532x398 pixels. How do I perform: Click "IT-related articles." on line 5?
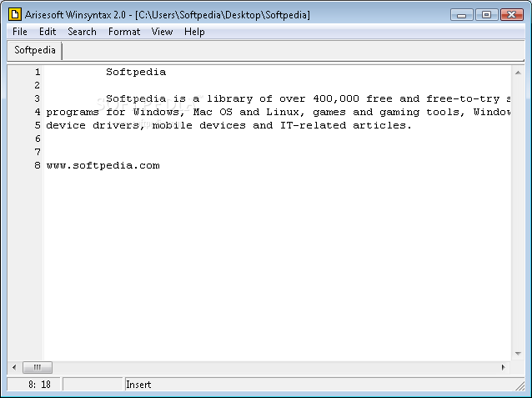click(x=346, y=125)
